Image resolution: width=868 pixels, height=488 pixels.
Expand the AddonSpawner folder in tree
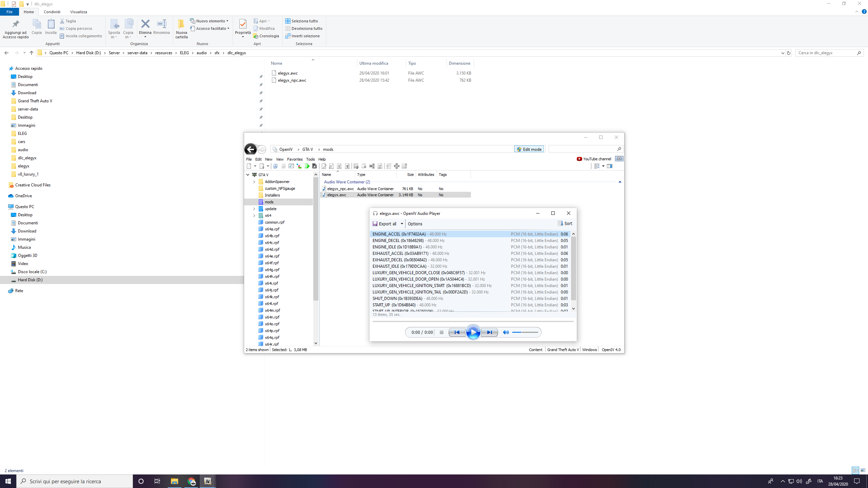pyautogui.click(x=254, y=182)
